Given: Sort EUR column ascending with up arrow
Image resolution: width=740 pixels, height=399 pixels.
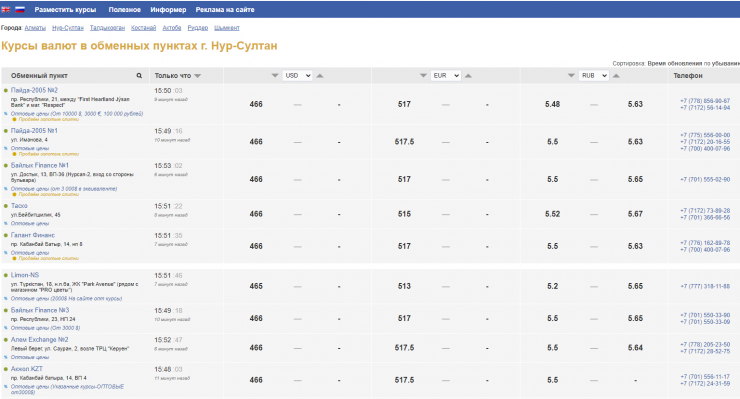Looking at the screenshot, I should click(468, 76).
